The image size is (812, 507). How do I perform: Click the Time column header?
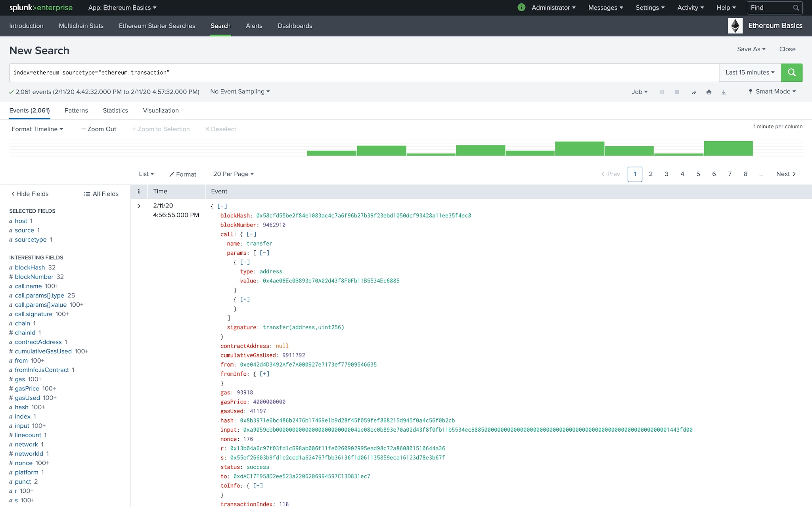[160, 191]
